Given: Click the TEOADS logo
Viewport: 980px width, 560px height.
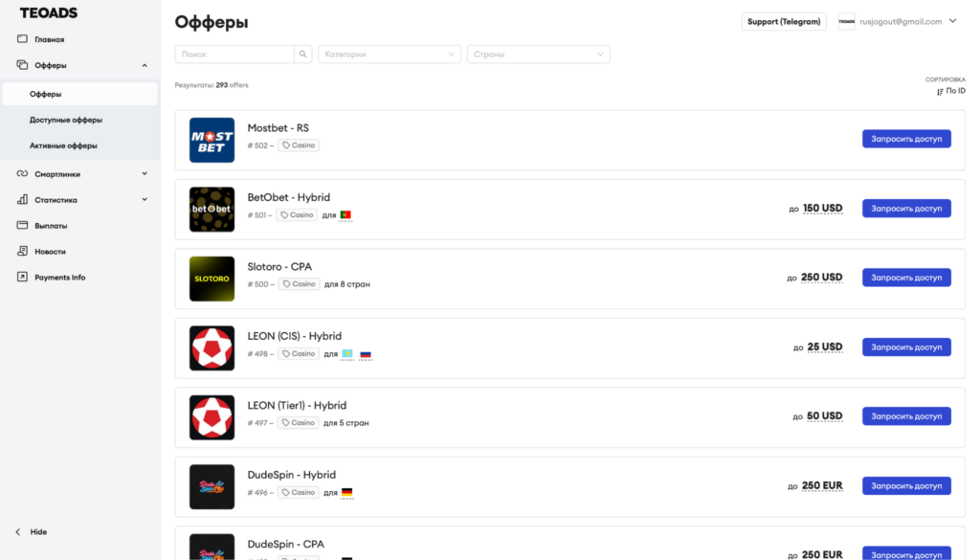Looking at the screenshot, I should pyautogui.click(x=49, y=12).
